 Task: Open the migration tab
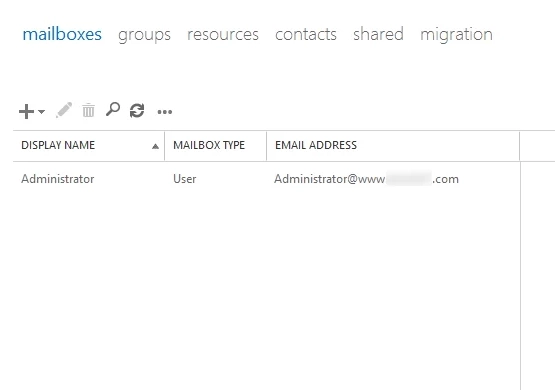coord(456,35)
